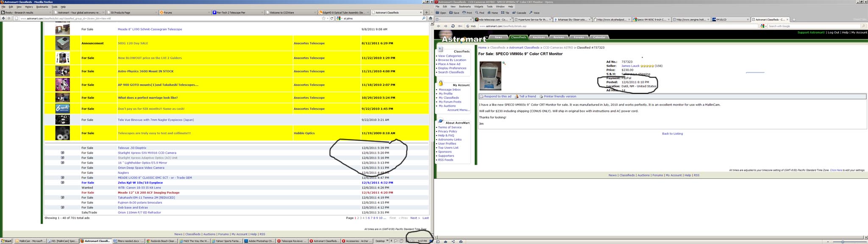Screen dimensions: 868x244
Task: Open Firefox Tools menu
Action: click(54, 7)
